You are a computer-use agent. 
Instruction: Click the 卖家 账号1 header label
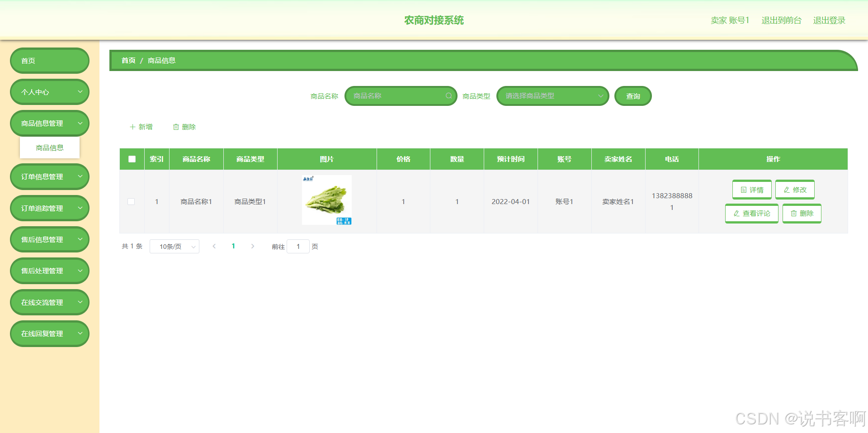pos(730,20)
